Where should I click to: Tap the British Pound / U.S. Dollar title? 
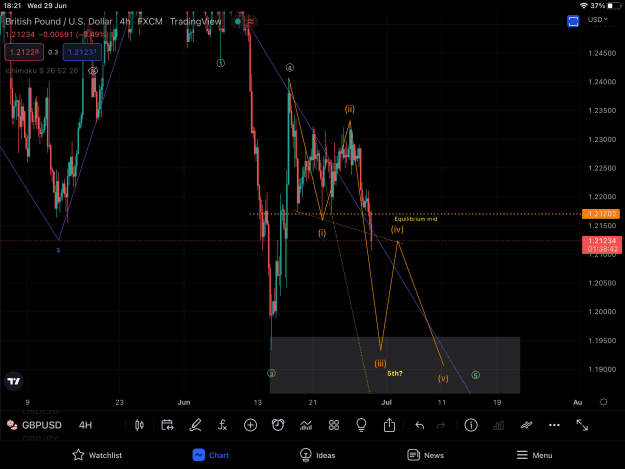tap(59, 22)
